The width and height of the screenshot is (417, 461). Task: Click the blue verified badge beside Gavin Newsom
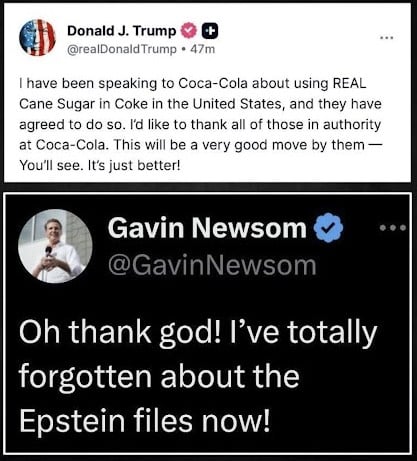click(x=329, y=228)
